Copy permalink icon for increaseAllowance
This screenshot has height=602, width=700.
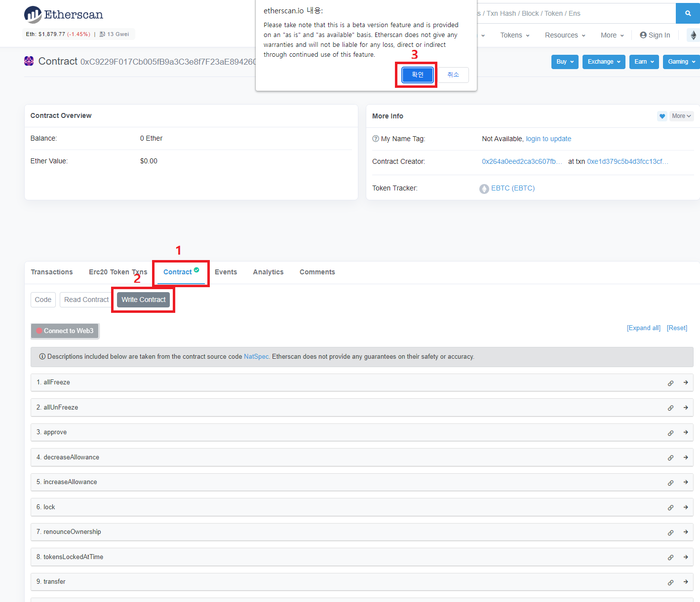(x=670, y=483)
